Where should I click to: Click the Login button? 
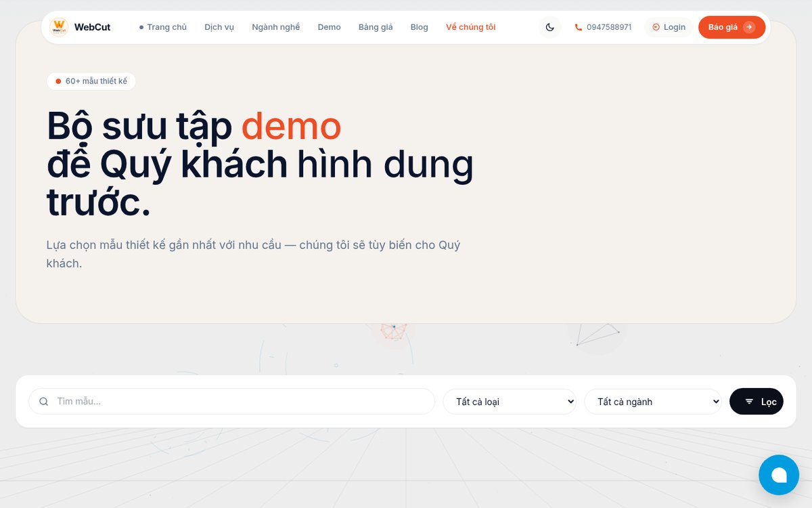point(669,27)
